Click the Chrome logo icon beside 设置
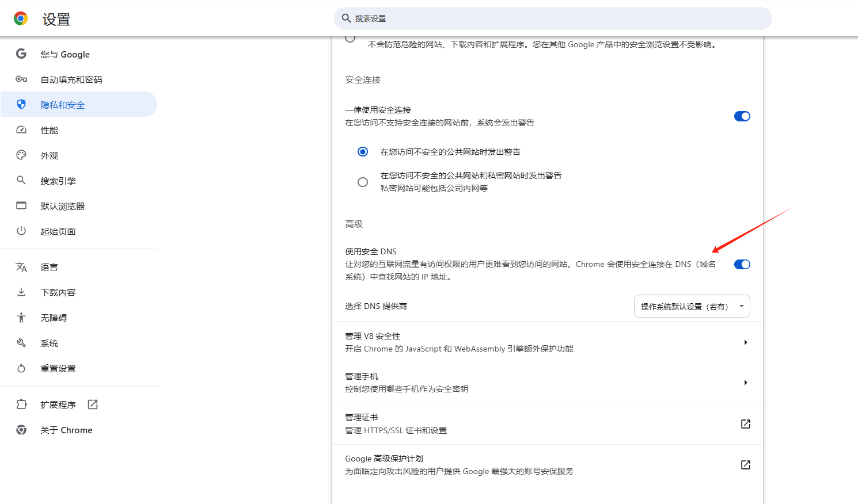 (21, 19)
